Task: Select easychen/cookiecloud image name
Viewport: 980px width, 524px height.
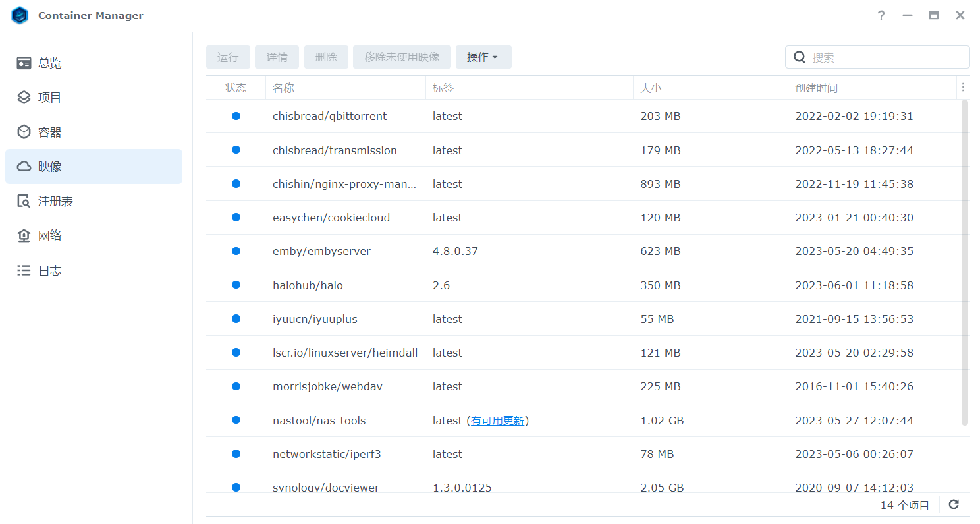Action: pos(331,218)
